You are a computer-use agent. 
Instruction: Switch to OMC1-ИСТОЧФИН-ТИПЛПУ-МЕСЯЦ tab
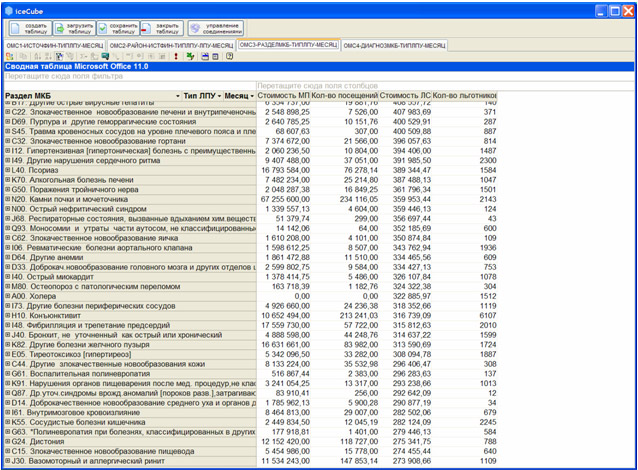[55, 45]
